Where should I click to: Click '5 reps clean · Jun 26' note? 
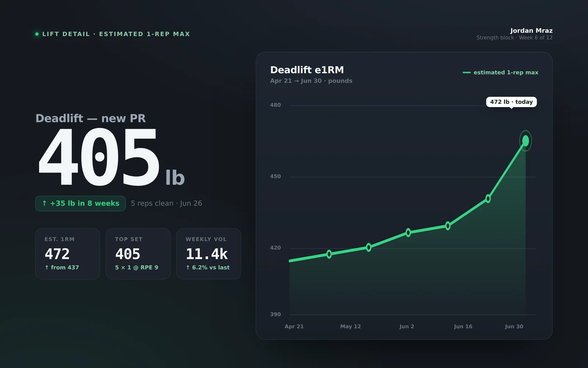[x=166, y=204]
